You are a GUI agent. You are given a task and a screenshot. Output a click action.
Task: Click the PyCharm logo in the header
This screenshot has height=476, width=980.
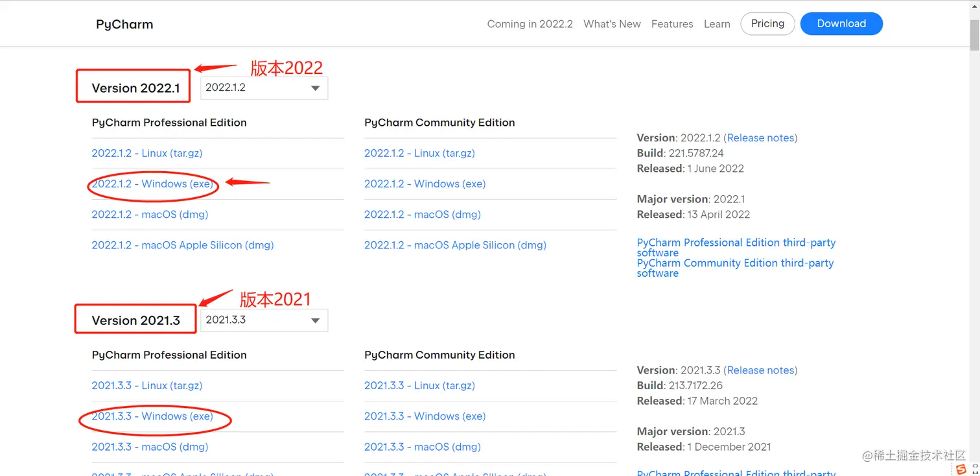[124, 25]
